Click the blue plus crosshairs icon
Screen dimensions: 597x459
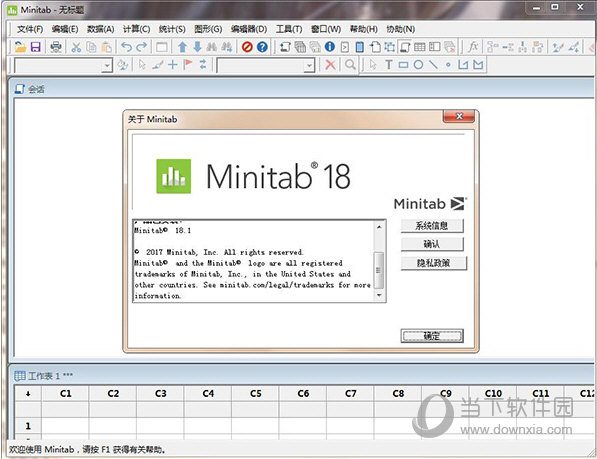coord(172,65)
